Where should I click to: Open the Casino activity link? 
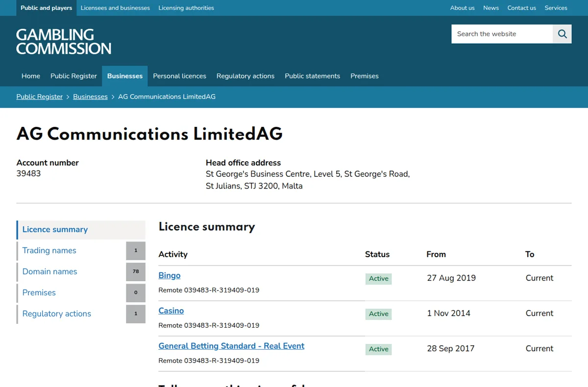tap(171, 311)
